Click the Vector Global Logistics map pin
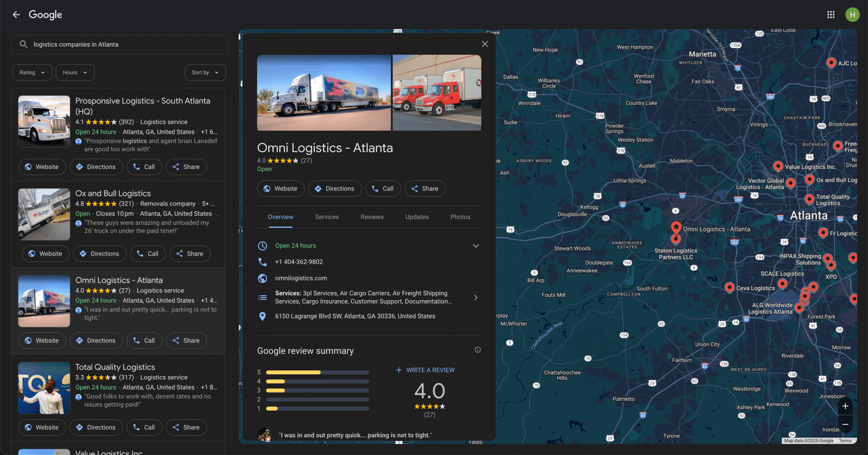This screenshot has width=868, height=455. tap(791, 183)
